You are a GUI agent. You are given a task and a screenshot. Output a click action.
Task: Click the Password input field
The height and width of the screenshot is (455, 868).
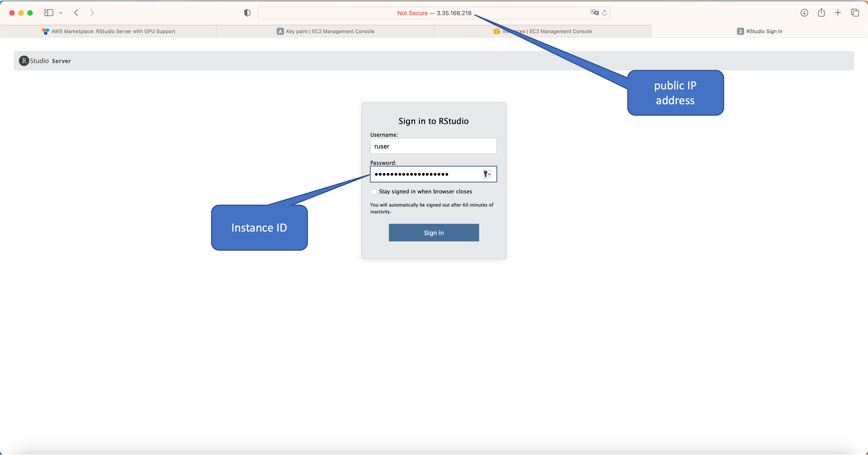tap(433, 174)
